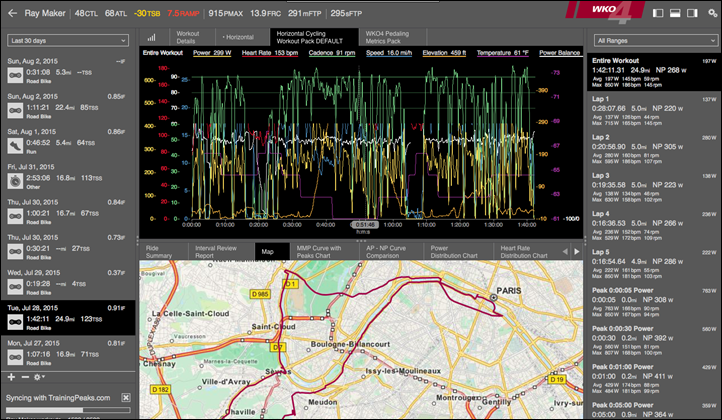The width and height of the screenshot is (722, 420).
Task: Click the -30 TSB value in header
Action: click(x=147, y=13)
